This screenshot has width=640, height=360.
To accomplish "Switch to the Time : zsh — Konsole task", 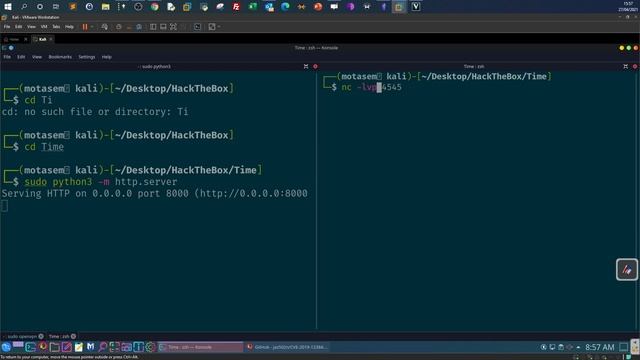I will [200, 347].
